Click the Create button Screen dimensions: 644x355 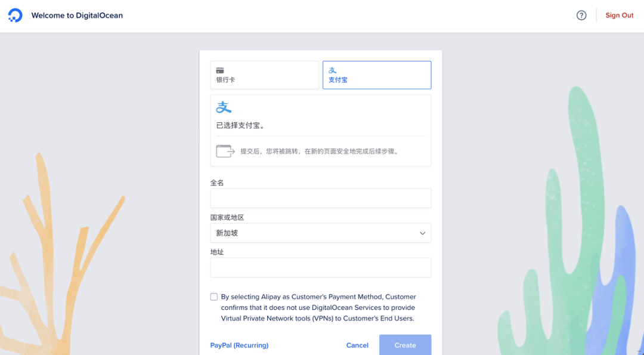405,345
